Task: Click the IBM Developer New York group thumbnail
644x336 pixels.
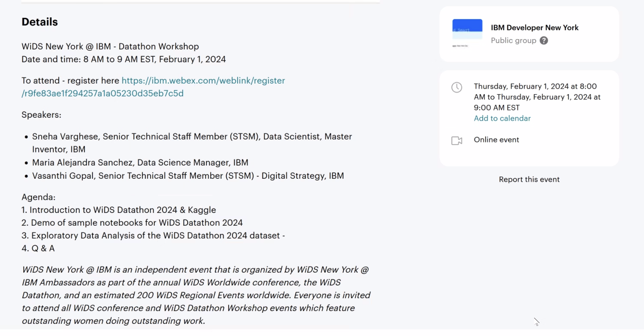Action: coord(467,33)
